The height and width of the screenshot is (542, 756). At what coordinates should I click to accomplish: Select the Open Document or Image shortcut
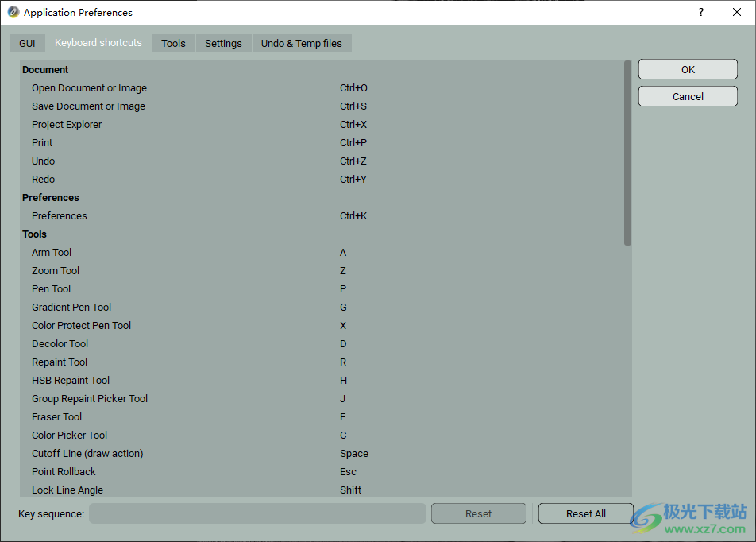click(x=89, y=88)
